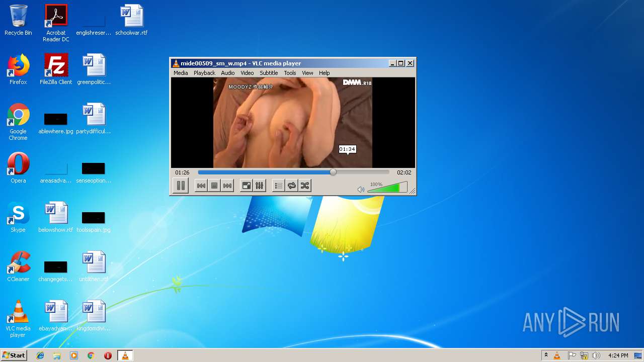Select VLC media player desktop shortcut

(x=18, y=319)
